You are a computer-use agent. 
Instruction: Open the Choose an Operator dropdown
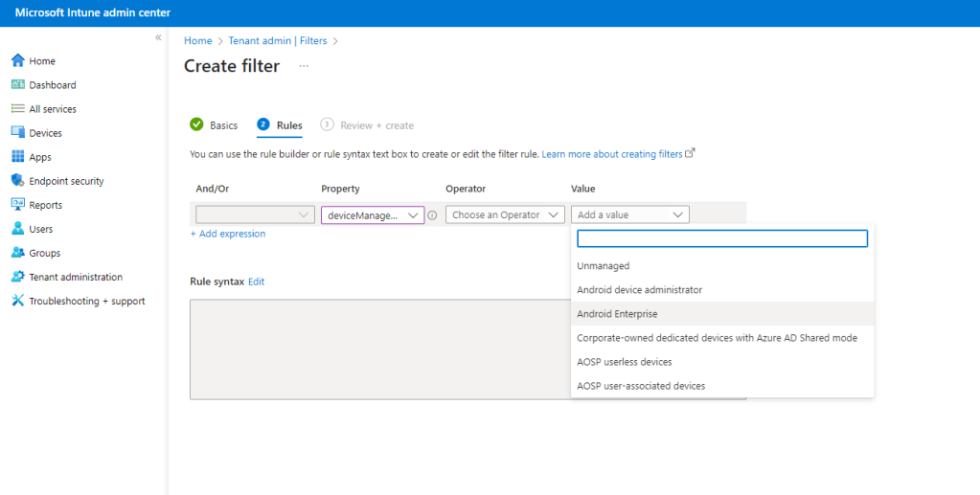[505, 215]
